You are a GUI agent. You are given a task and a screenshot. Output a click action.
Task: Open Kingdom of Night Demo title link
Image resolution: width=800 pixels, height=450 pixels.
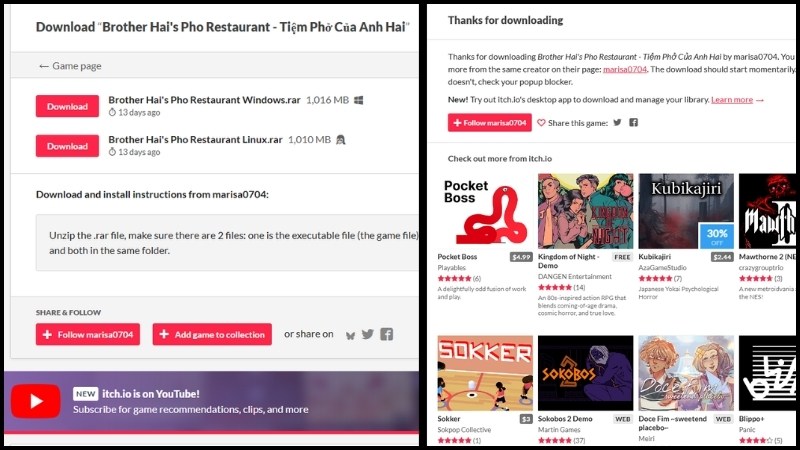568,261
